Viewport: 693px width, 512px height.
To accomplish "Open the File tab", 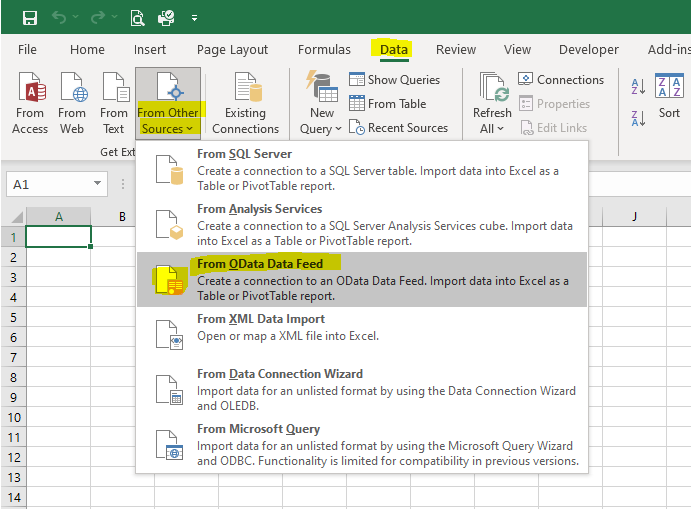I will tap(27, 50).
